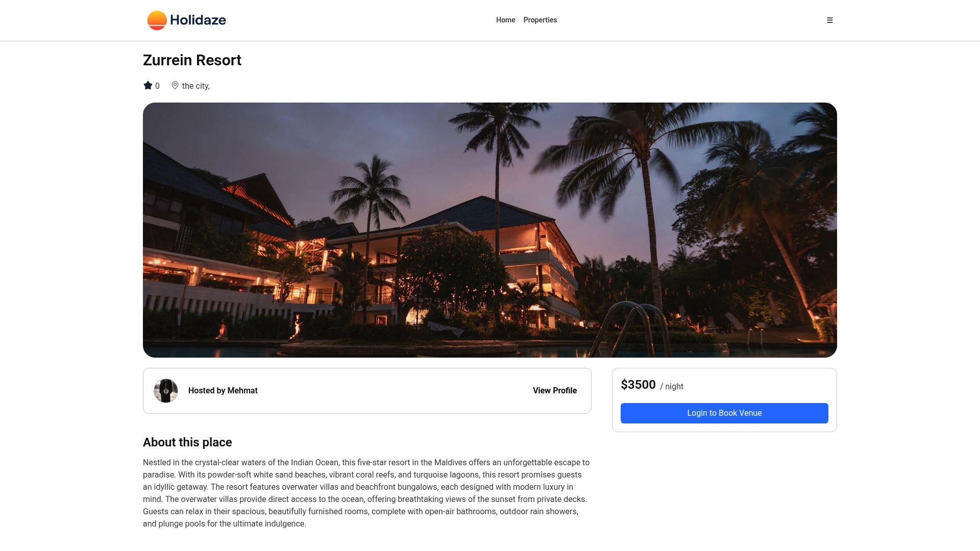The width and height of the screenshot is (980, 551).
Task: Go to the Home nav link
Action: [506, 20]
